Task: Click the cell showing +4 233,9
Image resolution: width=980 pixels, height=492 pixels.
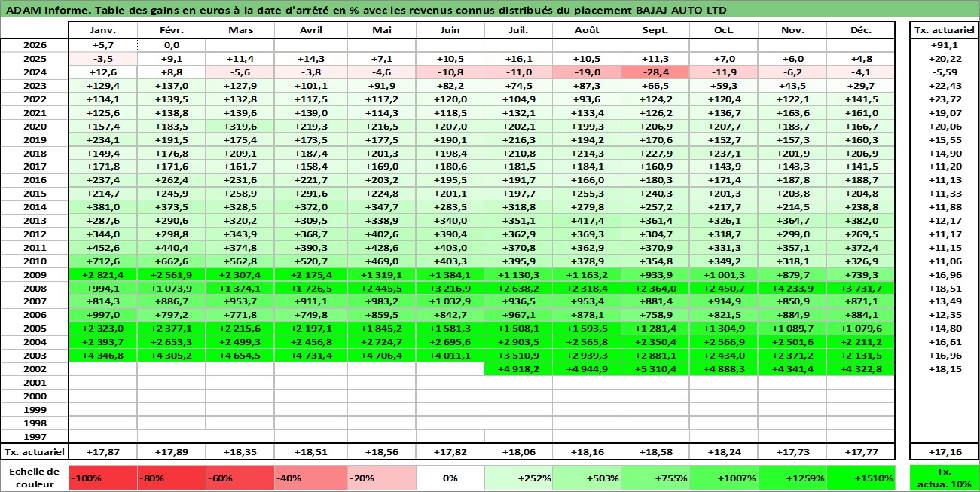Action: [792, 289]
